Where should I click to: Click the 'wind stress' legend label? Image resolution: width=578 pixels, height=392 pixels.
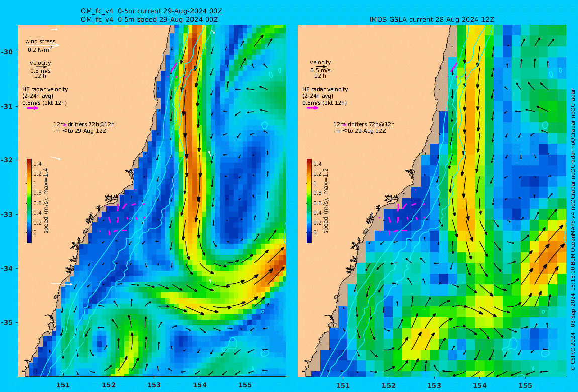[41, 41]
